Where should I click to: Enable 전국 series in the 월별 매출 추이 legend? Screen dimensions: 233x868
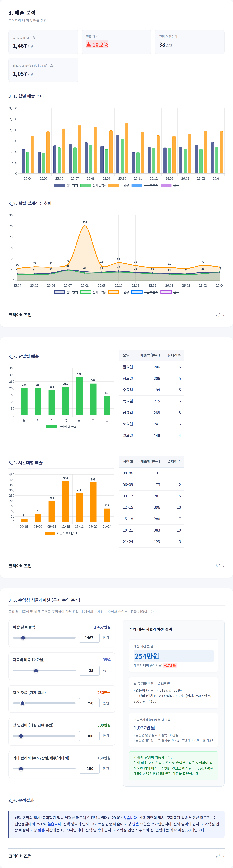(170, 185)
